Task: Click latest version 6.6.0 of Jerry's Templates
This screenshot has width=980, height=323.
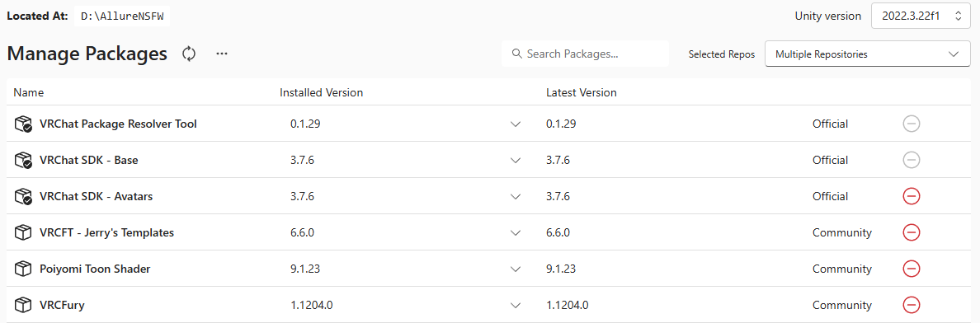Action: pyautogui.click(x=558, y=232)
